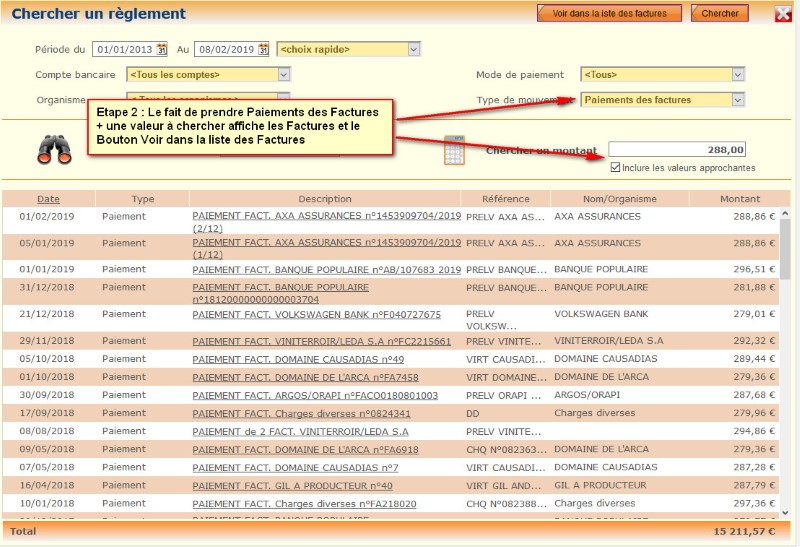This screenshot has width=800, height=547.
Task: Open PAIEMENT de 2 FACT. VINITERROIR/LEDA link
Action: (301, 432)
